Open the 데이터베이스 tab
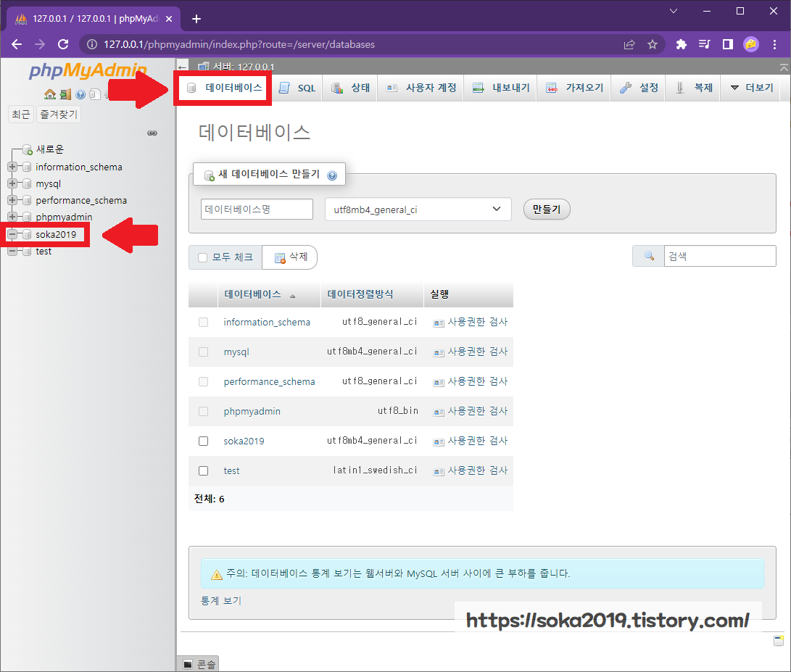This screenshot has height=672, width=791. tap(225, 88)
